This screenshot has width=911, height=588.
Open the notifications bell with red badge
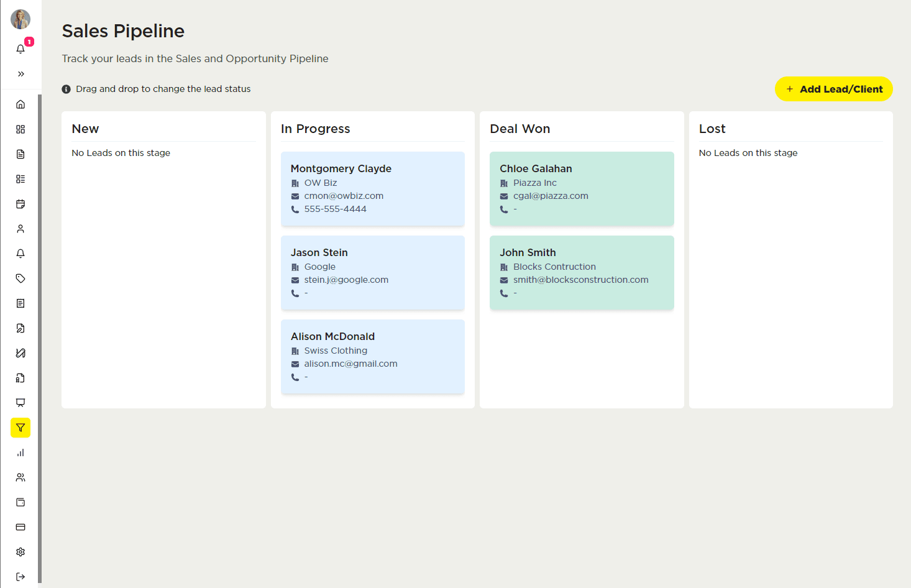(21, 48)
